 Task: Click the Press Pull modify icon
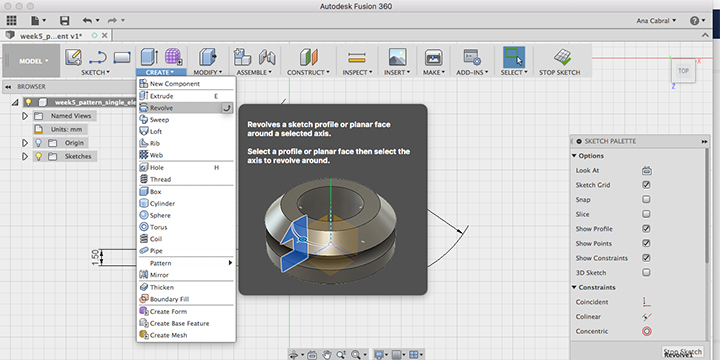208,57
